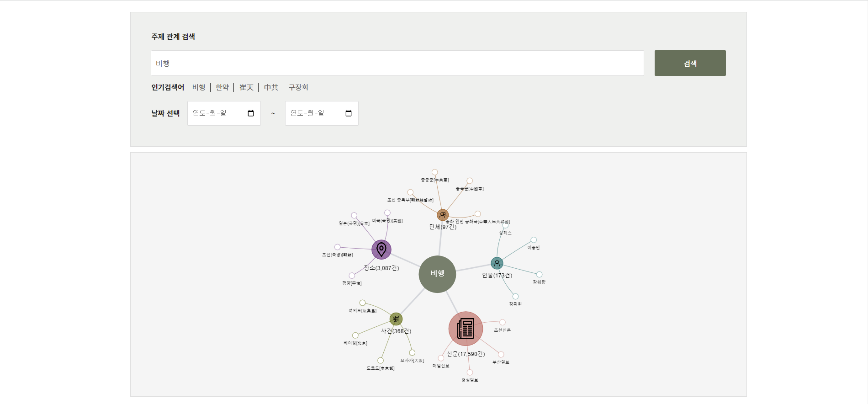
Task: Select the 평양 place node
Action: pos(352,276)
